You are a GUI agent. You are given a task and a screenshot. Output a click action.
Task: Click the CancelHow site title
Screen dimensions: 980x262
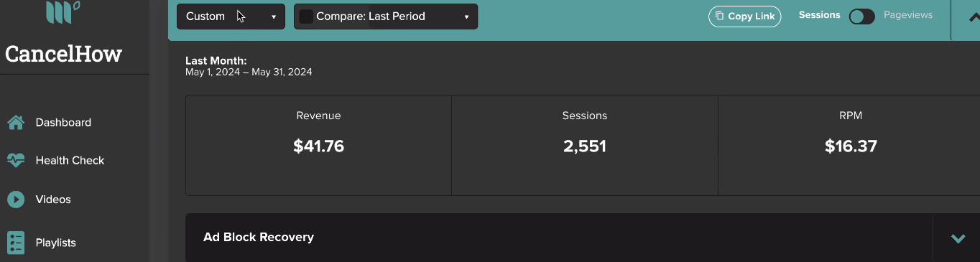pyautogui.click(x=64, y=54)
